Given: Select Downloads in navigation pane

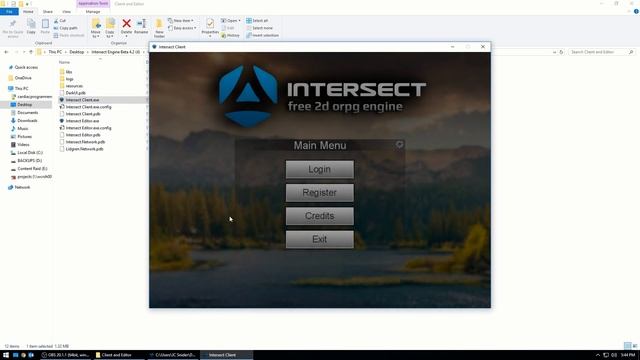Looking at the screenshot, I should pos(27,121).
